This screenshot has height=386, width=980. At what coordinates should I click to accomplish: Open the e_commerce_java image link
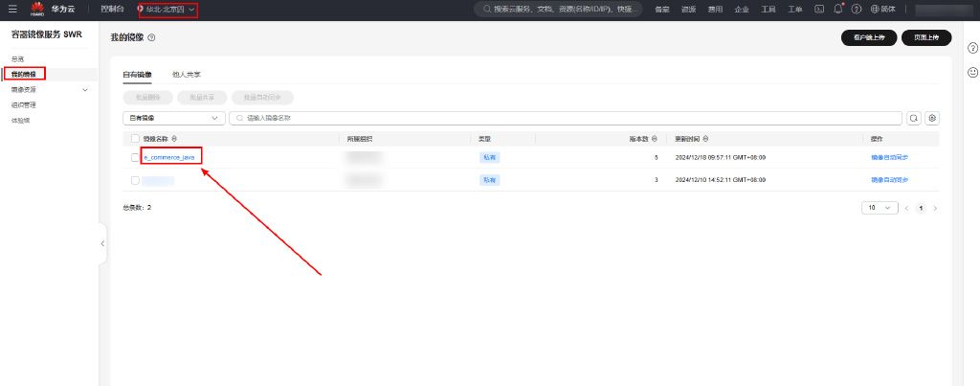pyautogui.click(x=170, y=158)
